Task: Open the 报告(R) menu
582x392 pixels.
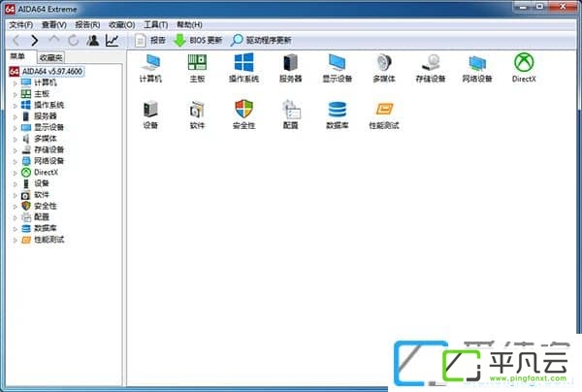Action: [87, 25]
